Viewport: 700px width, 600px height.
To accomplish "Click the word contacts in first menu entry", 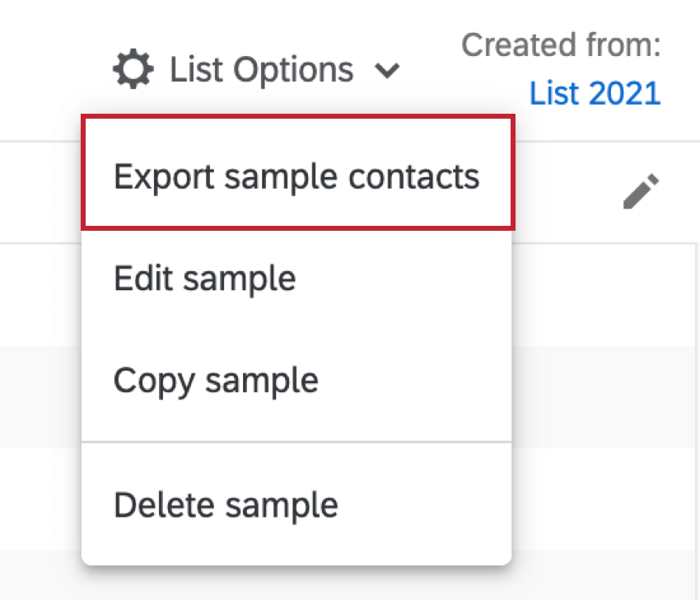I will (414, 177).
